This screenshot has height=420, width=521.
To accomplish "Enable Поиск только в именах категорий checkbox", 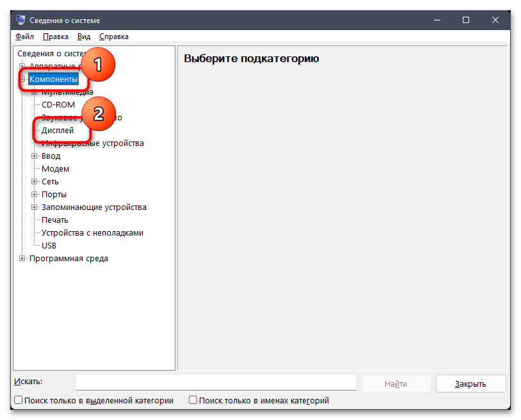I will coord(193,400).
